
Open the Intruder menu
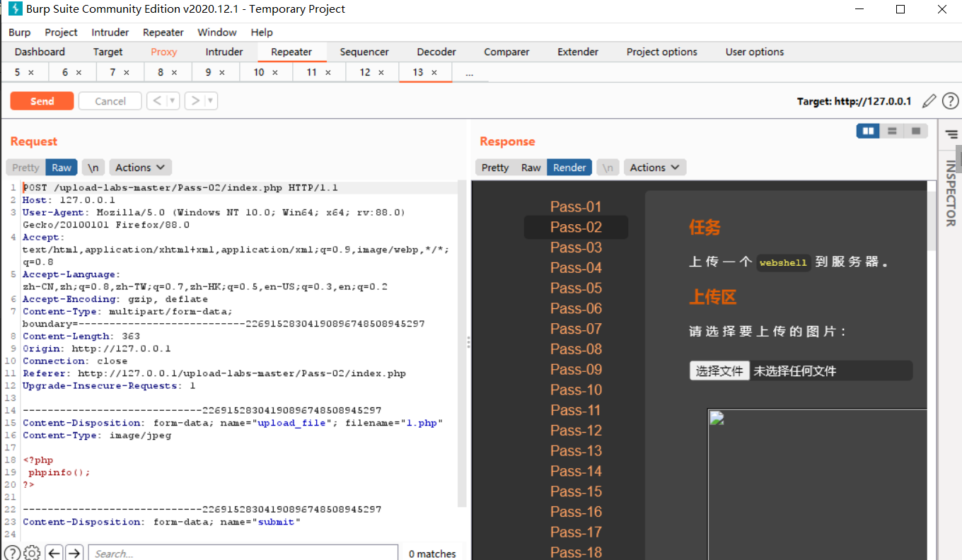click(110, 33)
